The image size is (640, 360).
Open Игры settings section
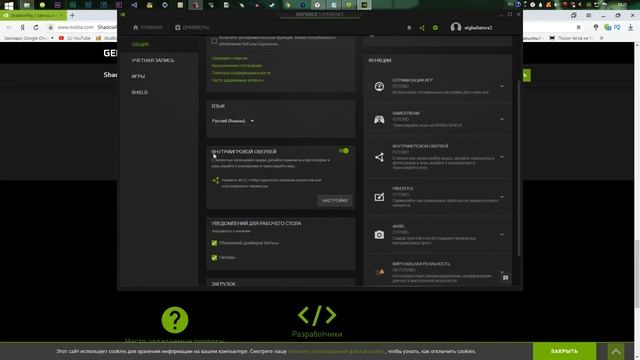138,76
